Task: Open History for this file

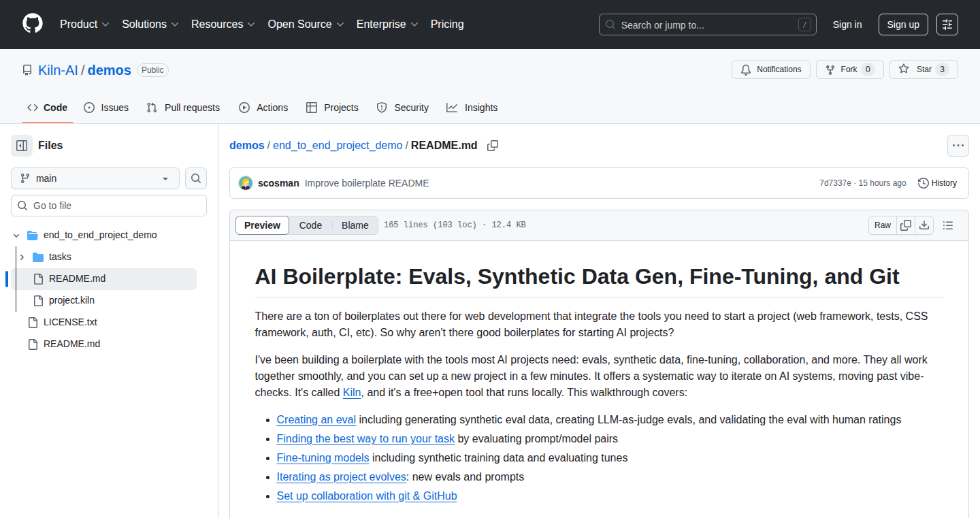Action: point(937,183)
